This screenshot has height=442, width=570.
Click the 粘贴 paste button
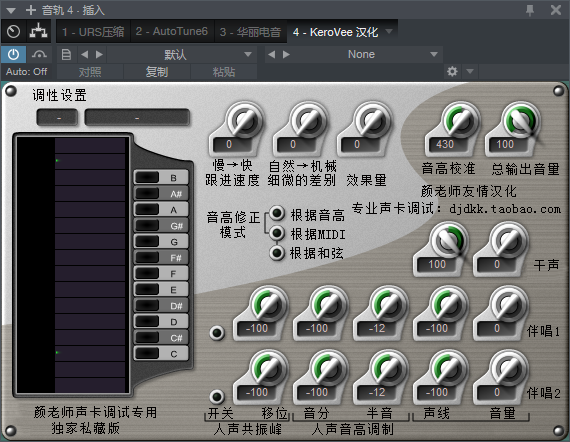224,72
